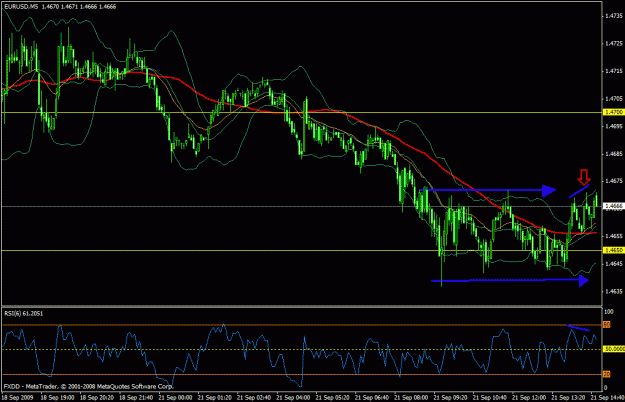The height and width of the screenshot is (402, 625).
Task: Click the RSI scale value 100
Action: (609, 312)
